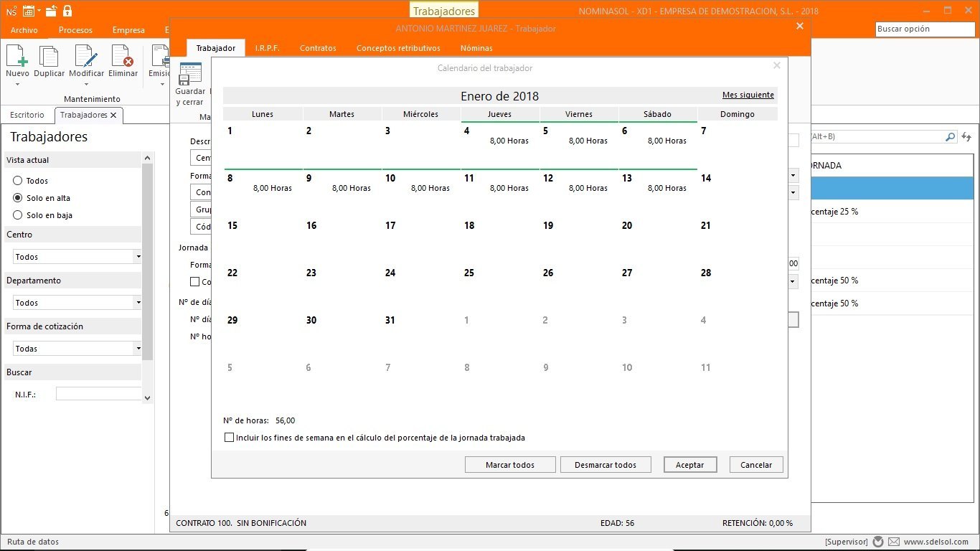
Task: Click the Desmarcar todos button
Action: coord(606,465)
